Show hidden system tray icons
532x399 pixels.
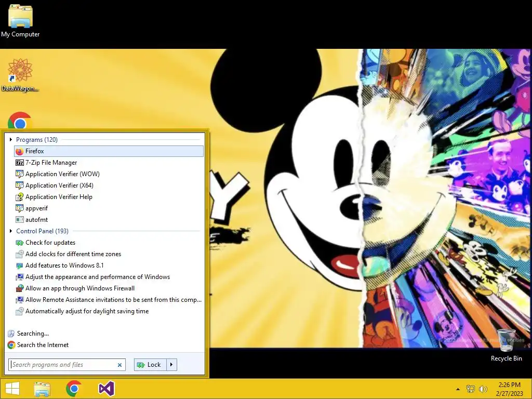pyautogui.click(x=458, y=389)
